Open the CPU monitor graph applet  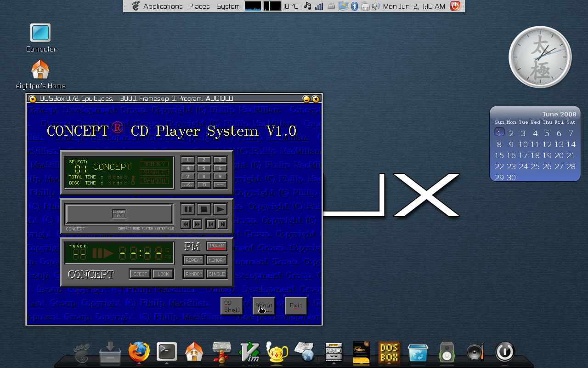point(253,6)
